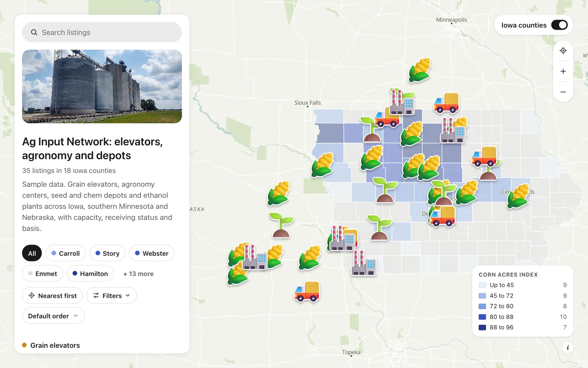Click the truck marker south of Minneapolis
This screenshot has width=588, height=368.
click(446, 103)
